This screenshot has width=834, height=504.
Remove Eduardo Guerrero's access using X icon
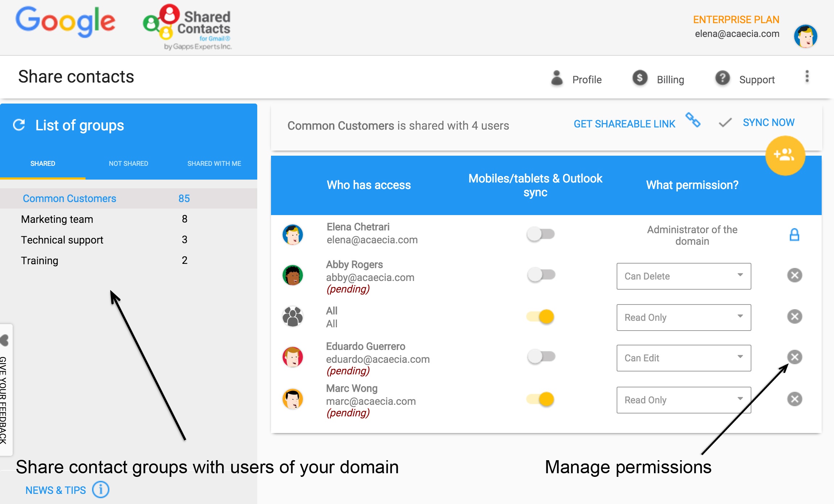coord(795,357)
